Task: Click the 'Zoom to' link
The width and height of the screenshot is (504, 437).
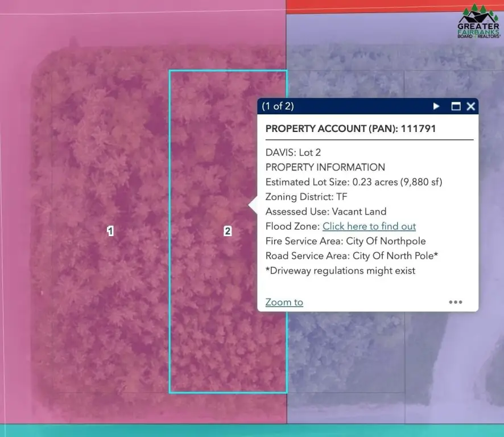Action: click(284, 302)
